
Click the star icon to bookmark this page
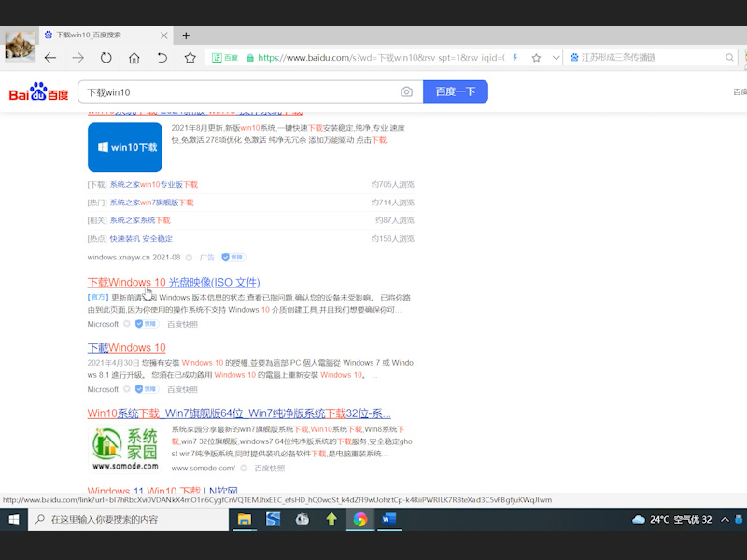[535, 56]
